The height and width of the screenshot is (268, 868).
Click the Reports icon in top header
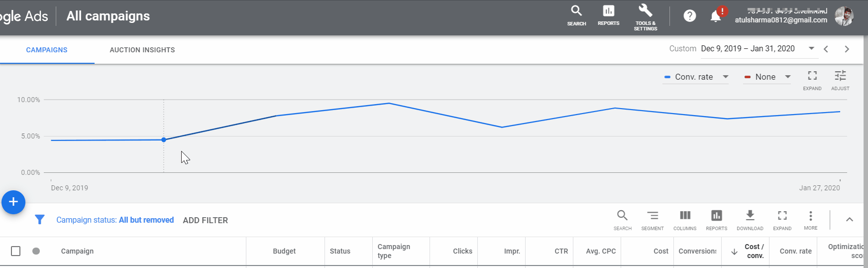[x=608, y=15]
